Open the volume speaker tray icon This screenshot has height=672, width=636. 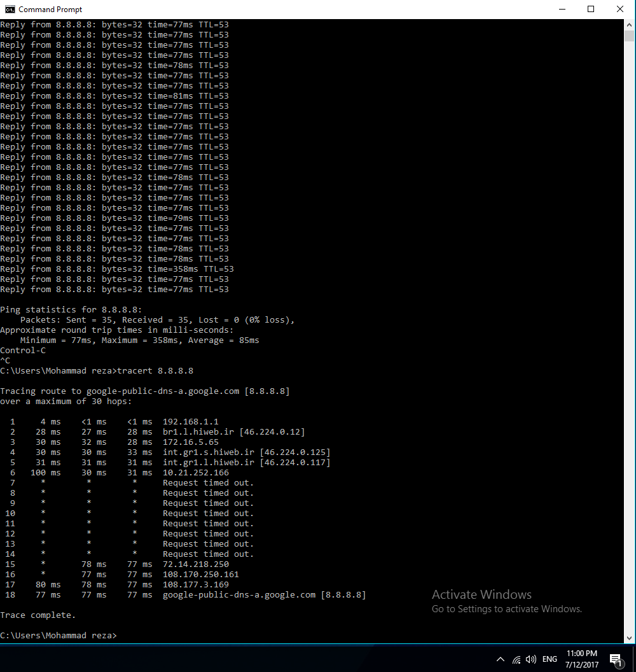531,659
